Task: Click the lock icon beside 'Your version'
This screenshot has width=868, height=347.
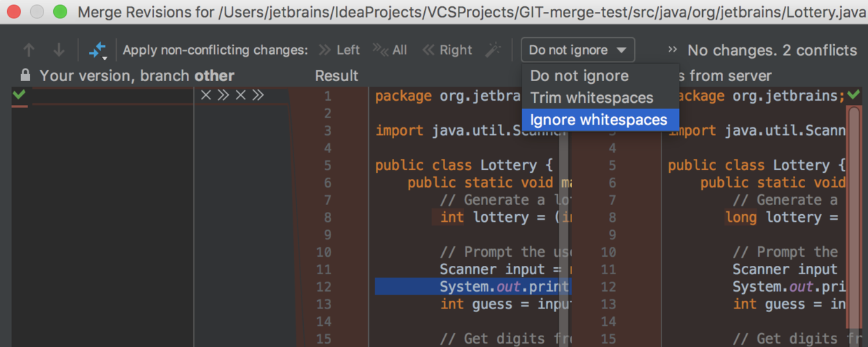Action: click(x=25, y=75)
